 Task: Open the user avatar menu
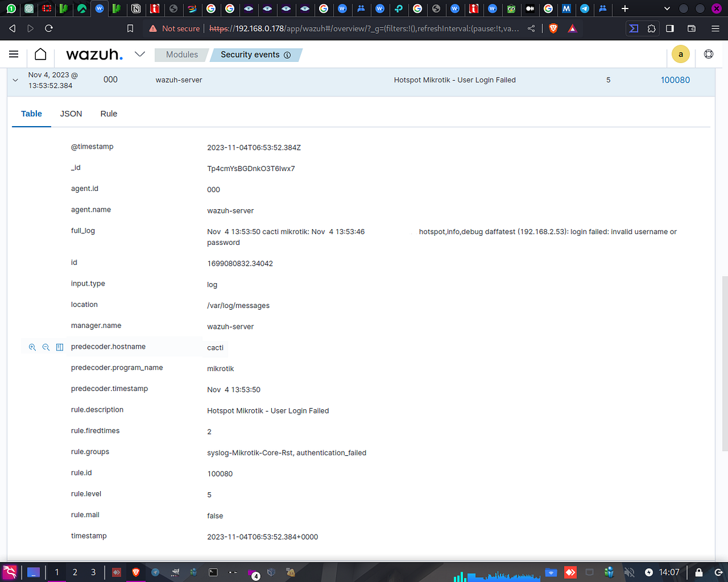pyautogui.click(x=680, y=54)
